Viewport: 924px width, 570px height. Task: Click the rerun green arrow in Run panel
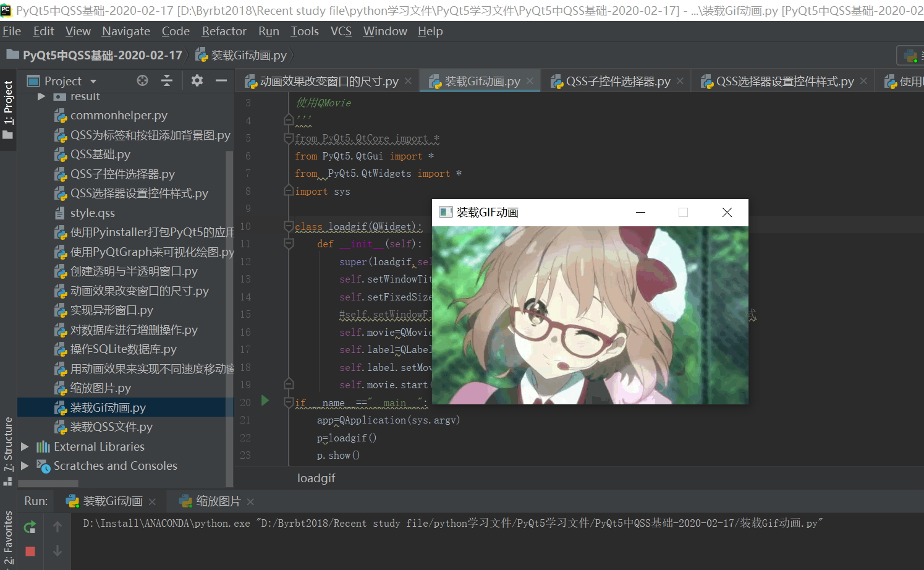[x=30, y=527]
